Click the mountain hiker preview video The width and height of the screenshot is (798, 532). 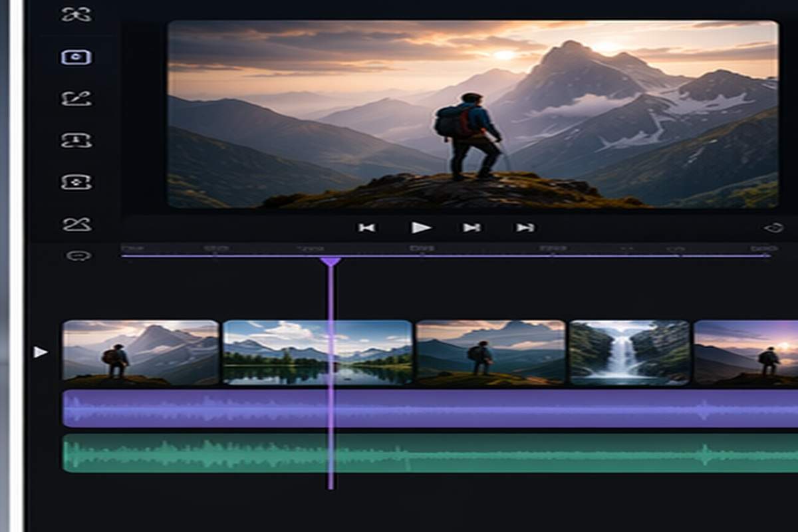coord(473,114)
